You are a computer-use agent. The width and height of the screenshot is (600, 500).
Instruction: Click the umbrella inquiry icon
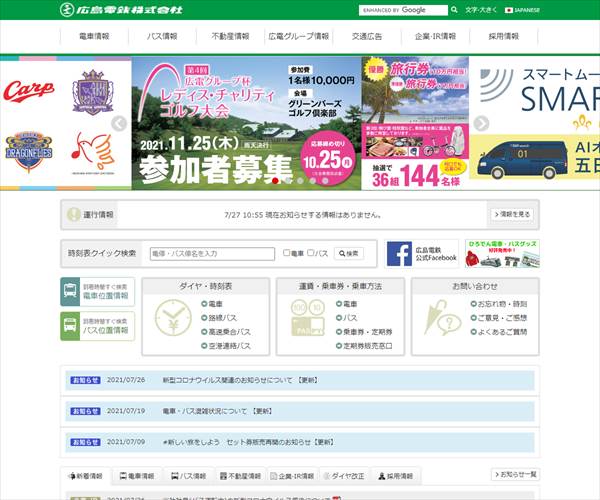coord(442,318)
